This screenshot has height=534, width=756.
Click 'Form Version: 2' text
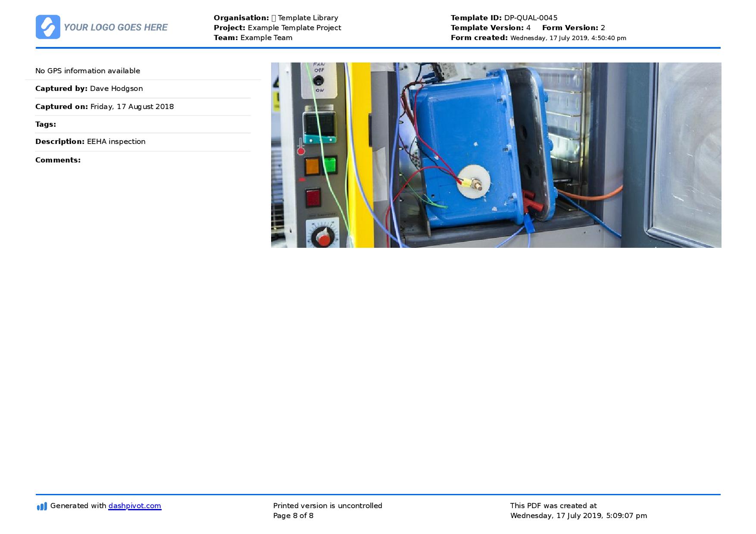tap(573, 28)
